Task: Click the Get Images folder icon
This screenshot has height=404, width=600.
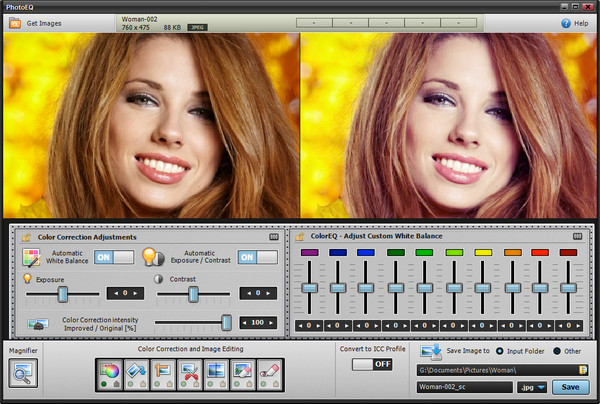Action: coord(14,22)
